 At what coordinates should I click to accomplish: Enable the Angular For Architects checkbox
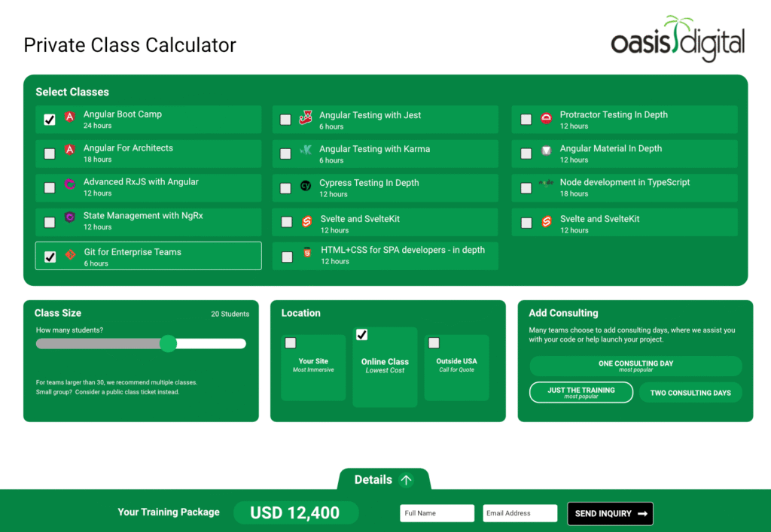pyautogui.click(x=50, y=154)
